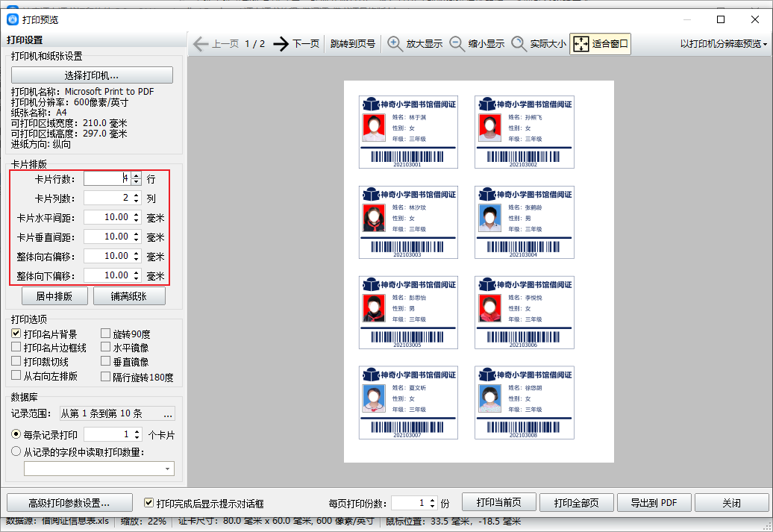Viewport: 773px width, 532px height.
Task: Click the zoom in magnifier icon
Action: coord(395,44)
